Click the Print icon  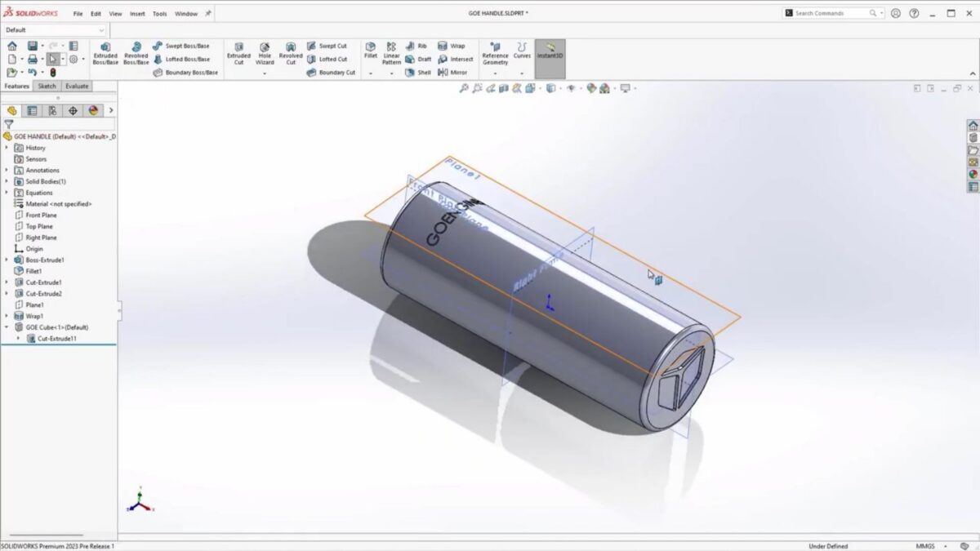(32, 59)
